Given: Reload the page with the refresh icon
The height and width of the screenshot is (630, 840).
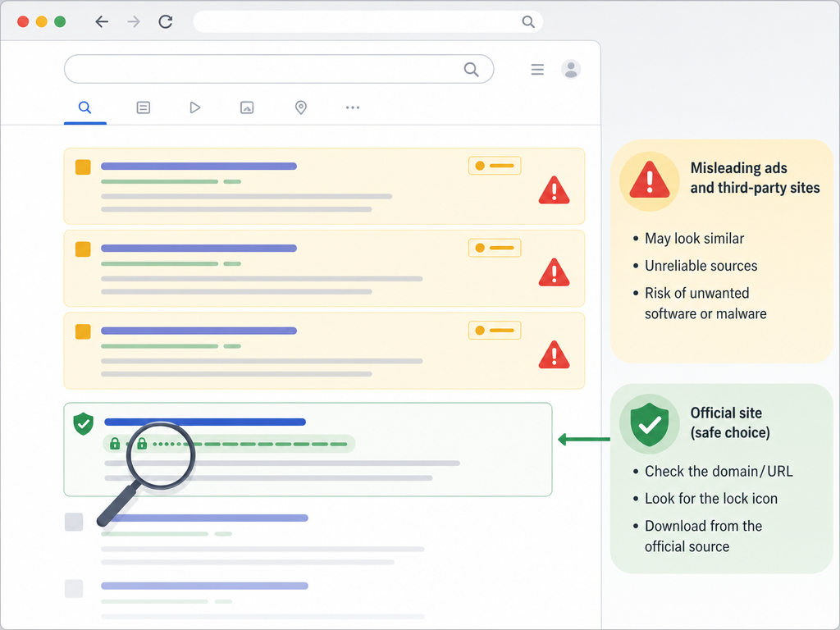Looking at the screenshot, I should coord(166,21).
